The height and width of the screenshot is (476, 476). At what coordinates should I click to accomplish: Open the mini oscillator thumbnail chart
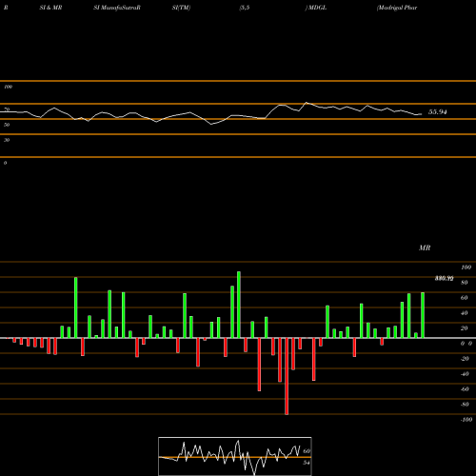point(235,456)
